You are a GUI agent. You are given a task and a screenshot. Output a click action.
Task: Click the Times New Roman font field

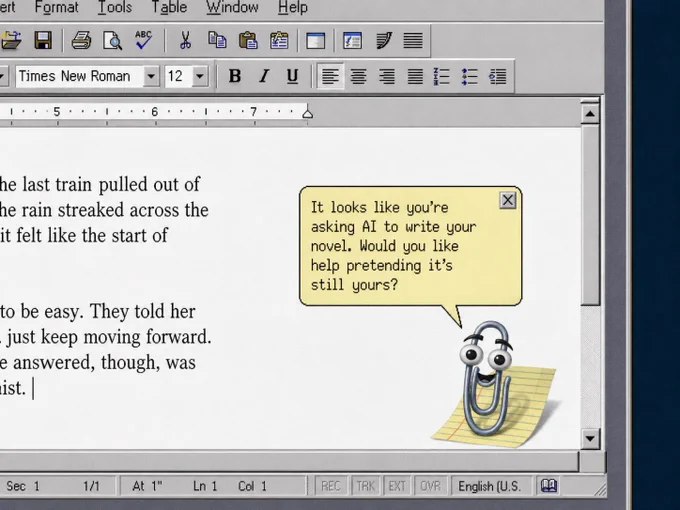coord(80,76)
